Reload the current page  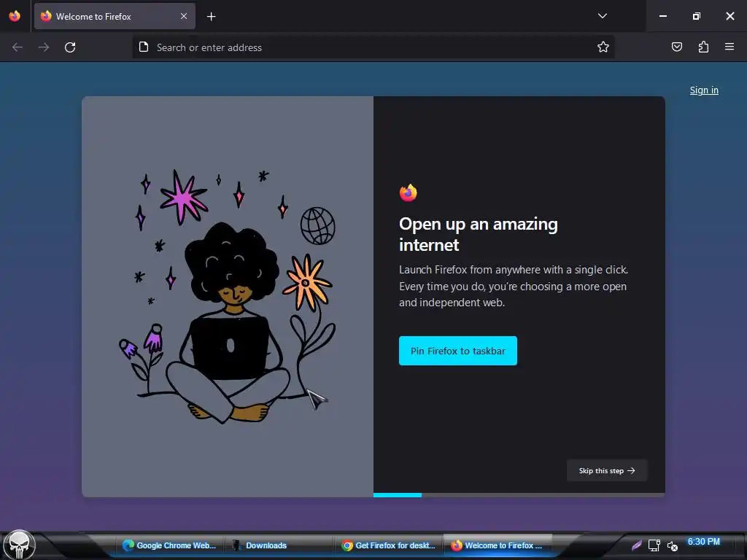[x=70, y=47]
